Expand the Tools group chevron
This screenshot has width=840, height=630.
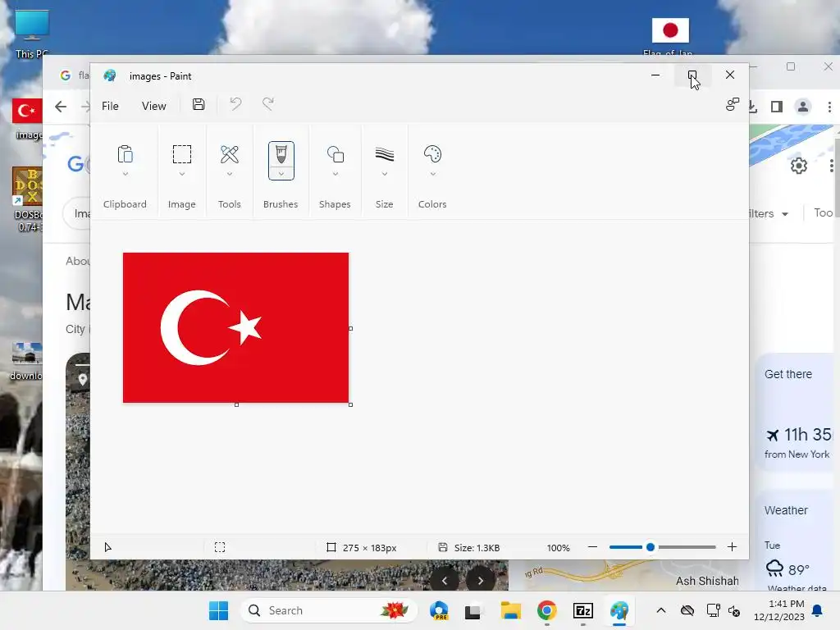tap(230, 174)
